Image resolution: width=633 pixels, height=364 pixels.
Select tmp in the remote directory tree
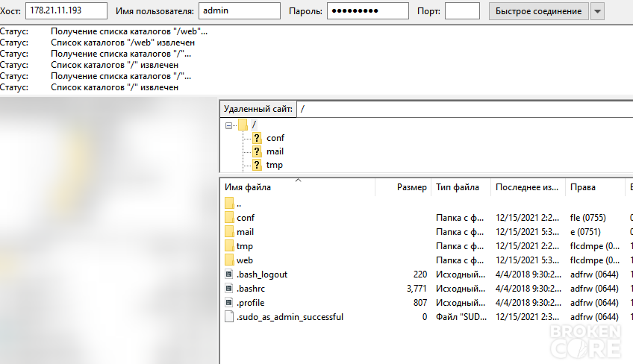(275, 165)
